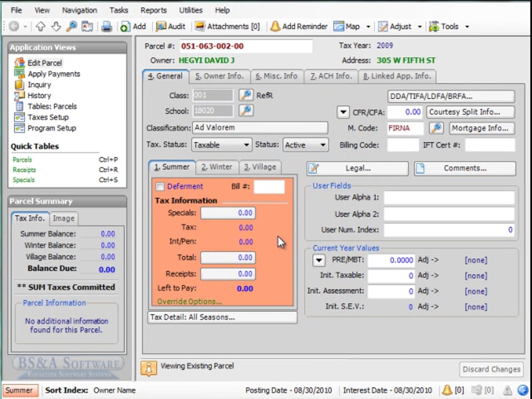532x399 pixels.
Task: Open the Utilities menu
Action: tap(191, 10)
